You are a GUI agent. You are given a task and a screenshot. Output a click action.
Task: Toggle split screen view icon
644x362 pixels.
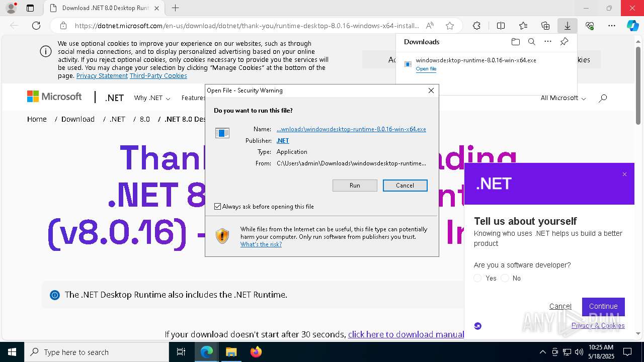tap(501, 26)
